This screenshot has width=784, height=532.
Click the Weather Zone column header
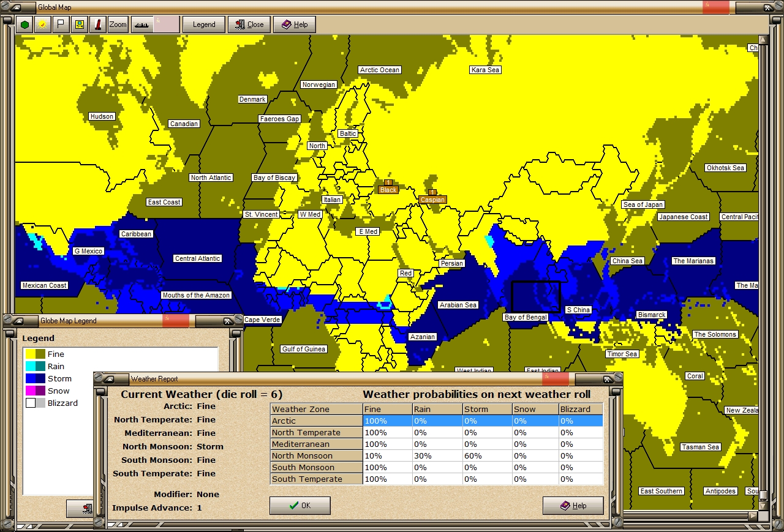tap(317, 409)
